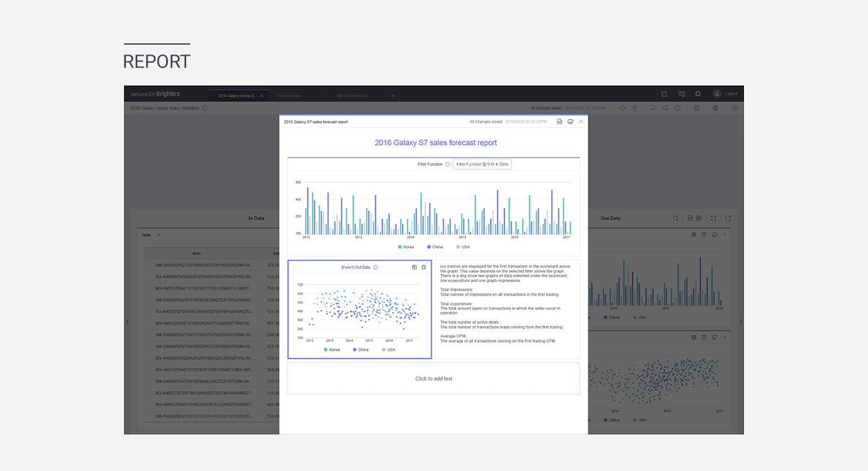Viewport: 868px width, 471px height.
Task: Toggle China legend in Func1 scatter chart
Action: (360, 350)
